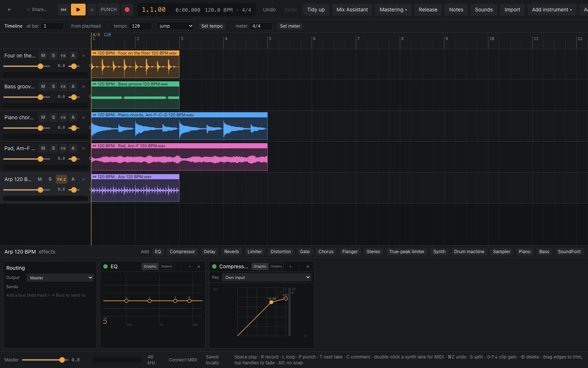The height and width of the screenshot is (368, 588).
Task: Click the compressor threshold handle at -18 dB
Action: point(271,302)
